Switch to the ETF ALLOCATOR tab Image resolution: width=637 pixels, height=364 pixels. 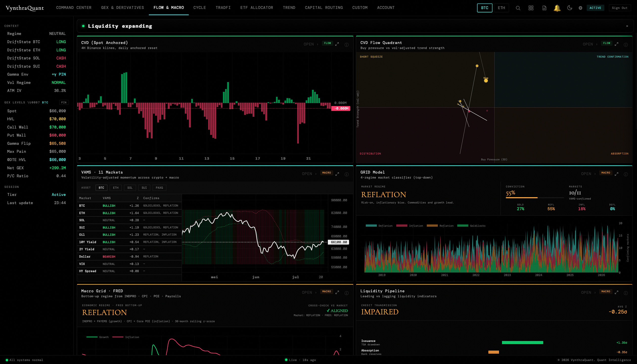coord(257,8)
